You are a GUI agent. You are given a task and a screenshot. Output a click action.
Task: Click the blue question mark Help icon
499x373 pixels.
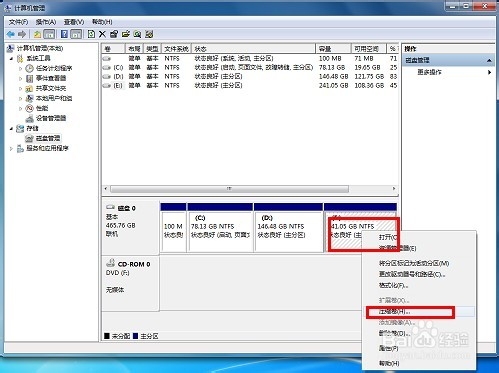click(64, 34)
